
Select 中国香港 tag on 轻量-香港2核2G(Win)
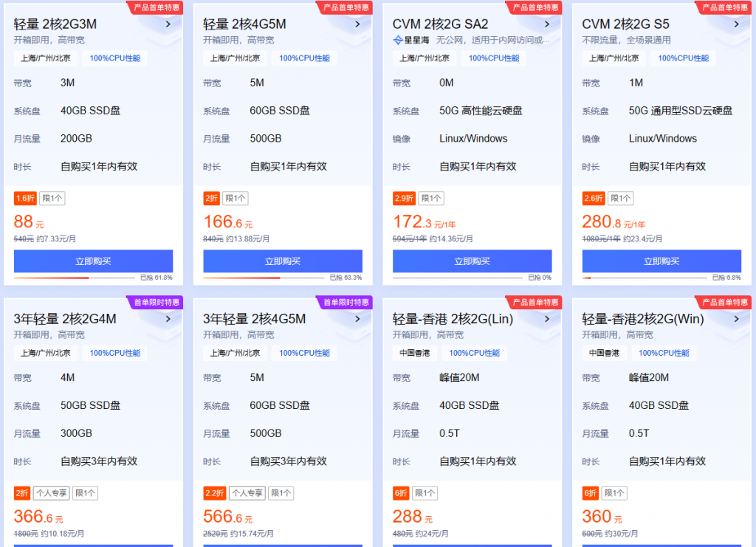604,354
